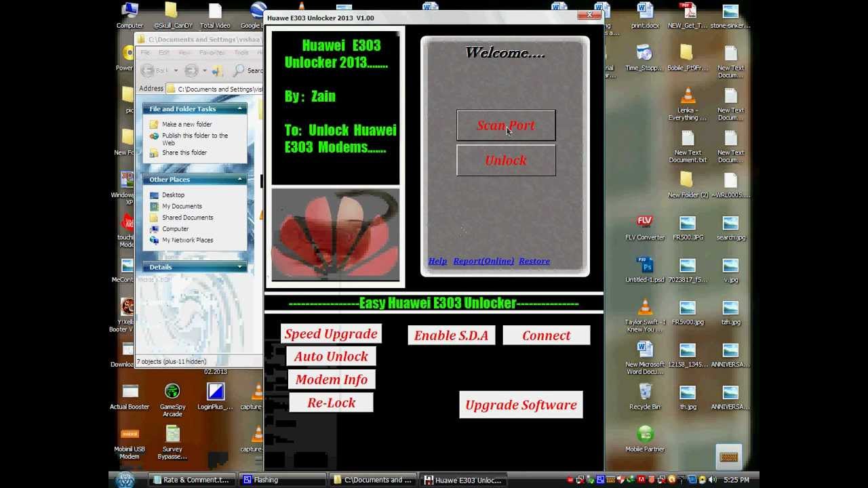
Task: Go to Desktop in Other Places
Action: 173,195
